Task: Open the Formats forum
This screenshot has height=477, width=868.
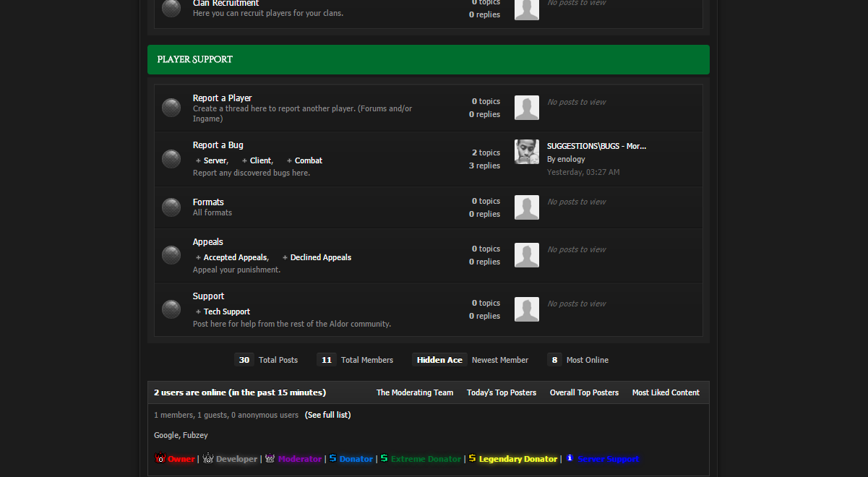Action: pyautogui.click(x=208, y=202)
